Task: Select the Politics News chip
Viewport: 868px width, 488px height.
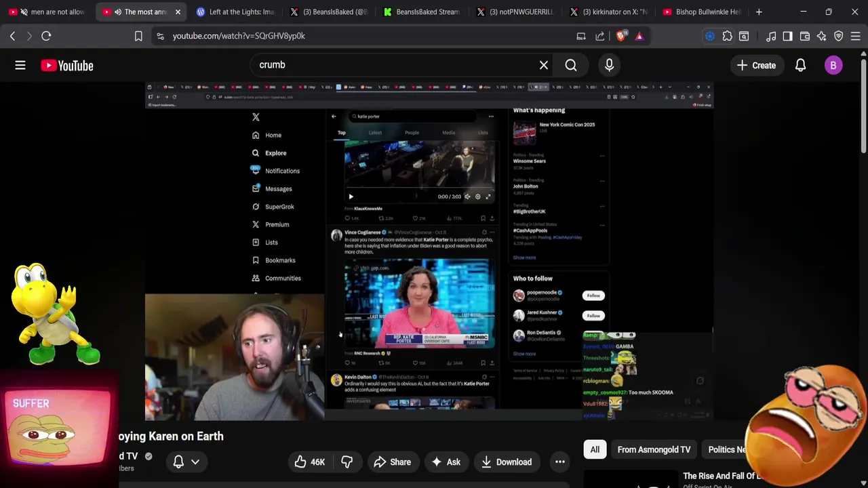Action: pyautogui.click(x=727, y=449)
